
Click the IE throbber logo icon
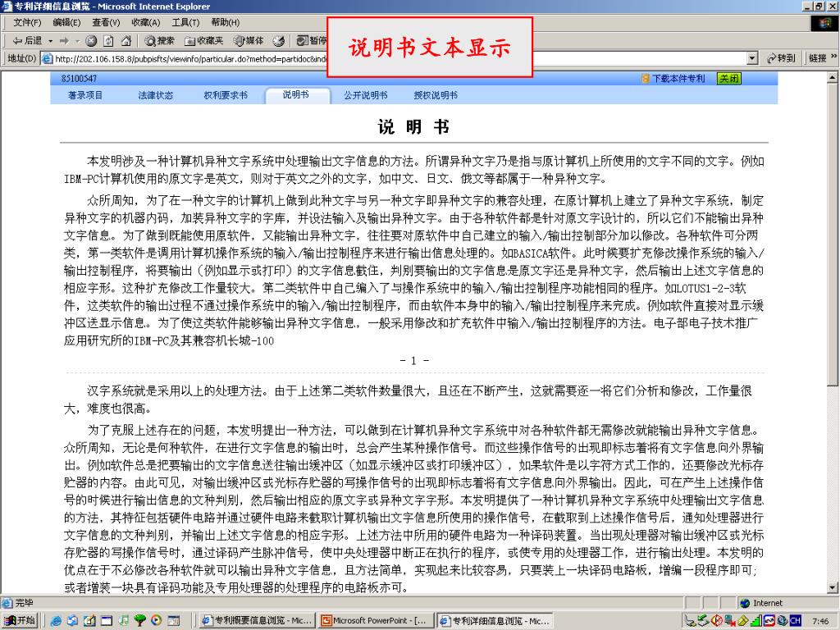click(x=824, y=22)
